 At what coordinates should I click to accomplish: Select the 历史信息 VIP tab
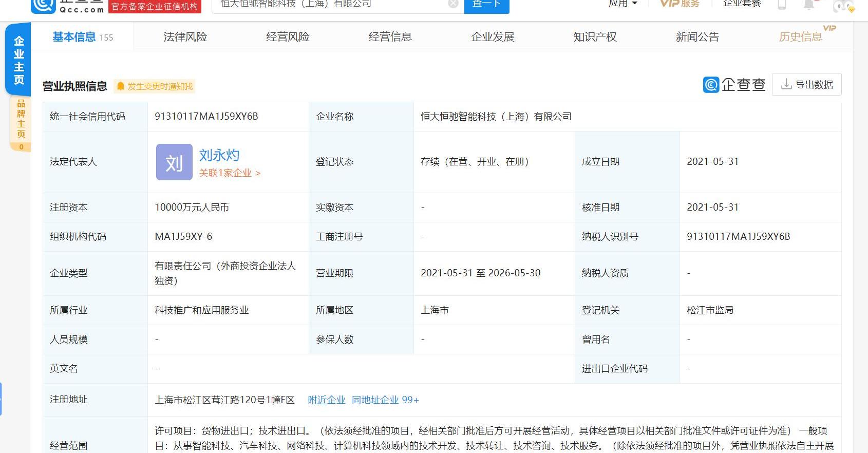click(x=800, y=37)
